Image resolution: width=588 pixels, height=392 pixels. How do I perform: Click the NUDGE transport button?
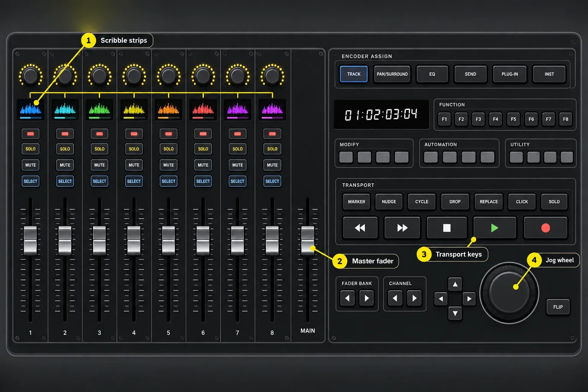[389, 202]
